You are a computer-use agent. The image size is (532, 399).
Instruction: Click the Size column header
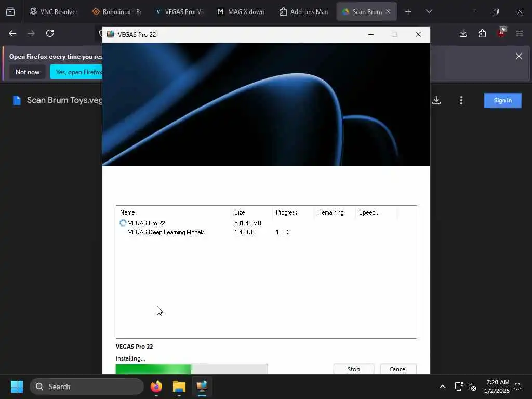pyautogui.click(x=251, y=212)
